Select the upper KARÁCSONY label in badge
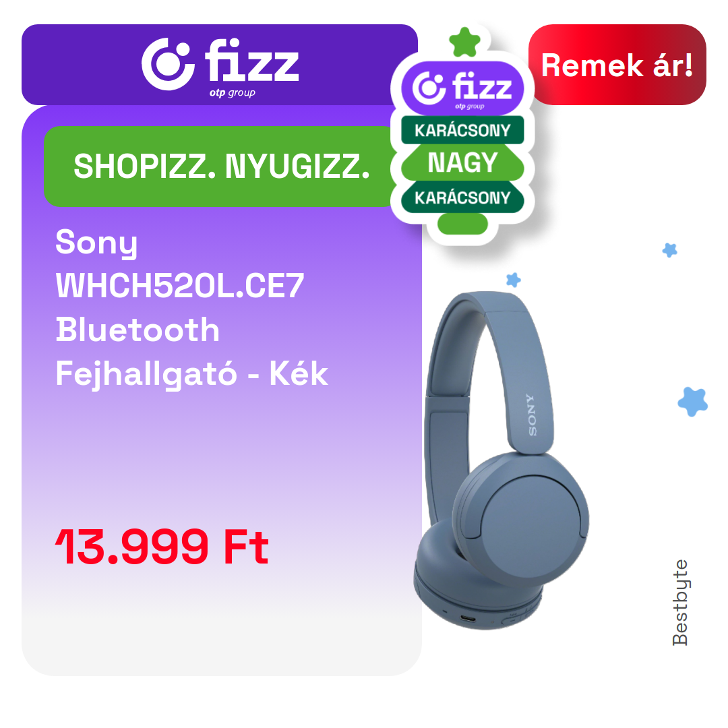Viewport: 728px width, 728px height. coord(462,130)
